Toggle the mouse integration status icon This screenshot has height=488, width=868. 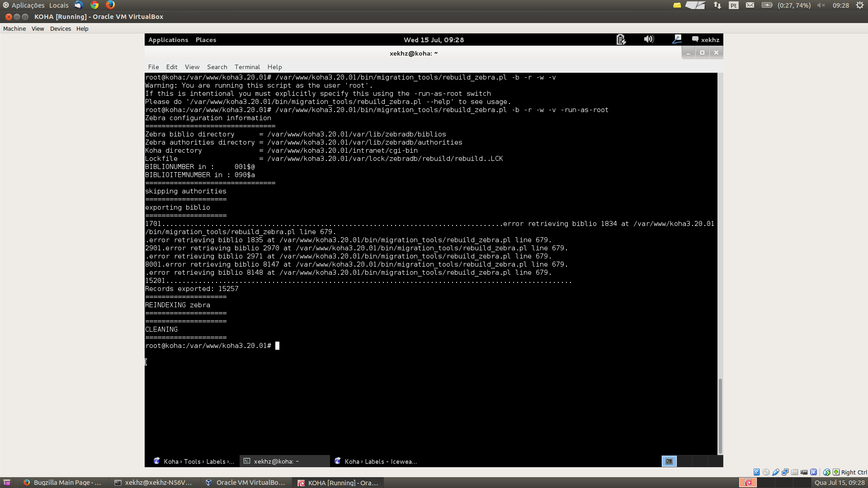coord(827,472)
